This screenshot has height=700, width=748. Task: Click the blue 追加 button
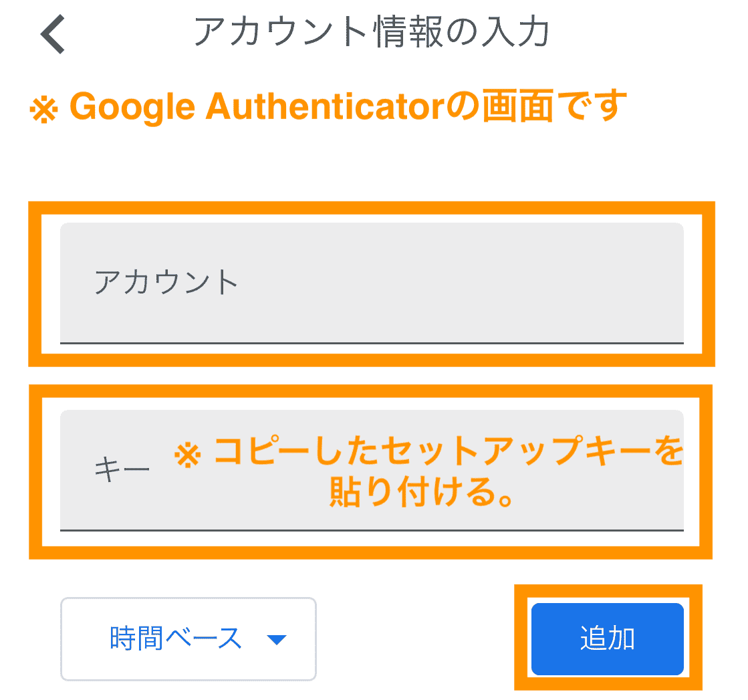coord(607,638)
